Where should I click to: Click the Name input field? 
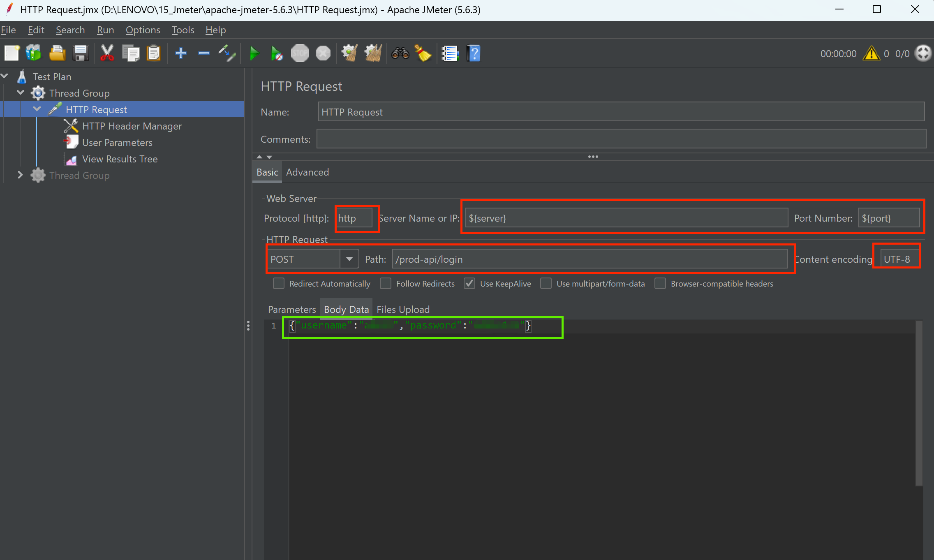tap(621, 112)
